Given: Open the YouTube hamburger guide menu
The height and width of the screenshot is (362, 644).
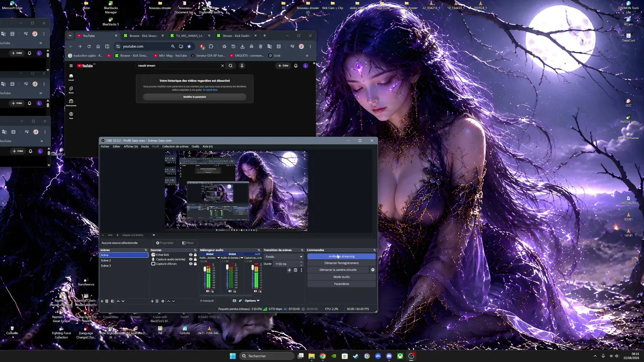Looking at the screenshot, I should click(71, 65).
